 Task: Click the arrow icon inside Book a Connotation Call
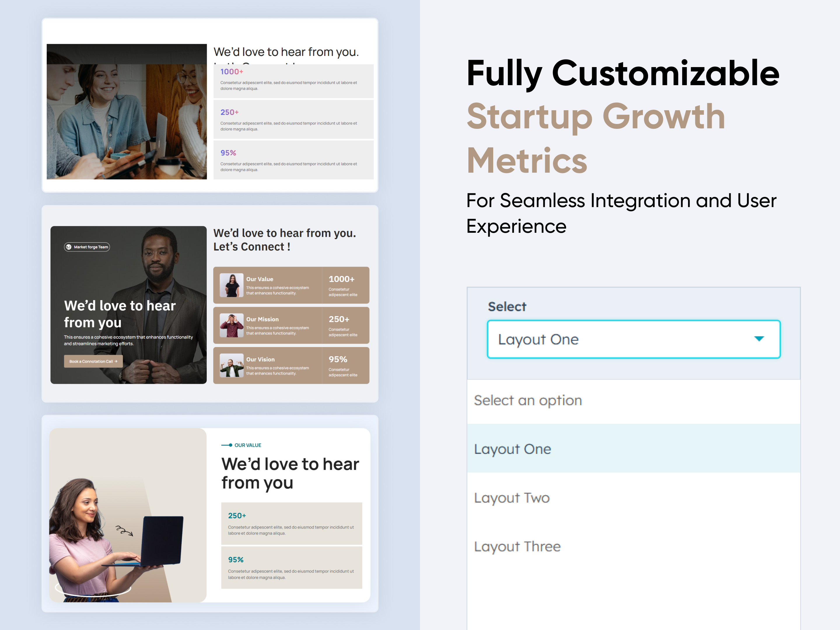click(117, 361)
